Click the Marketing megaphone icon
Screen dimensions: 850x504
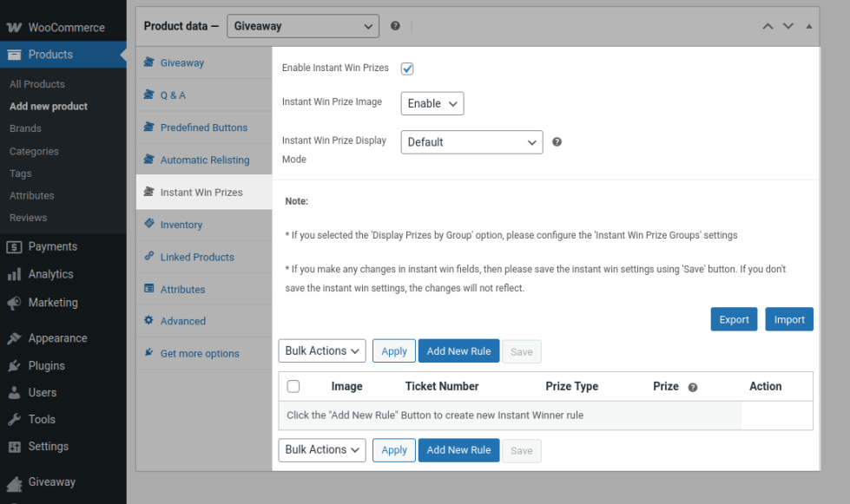click(14, 303)
